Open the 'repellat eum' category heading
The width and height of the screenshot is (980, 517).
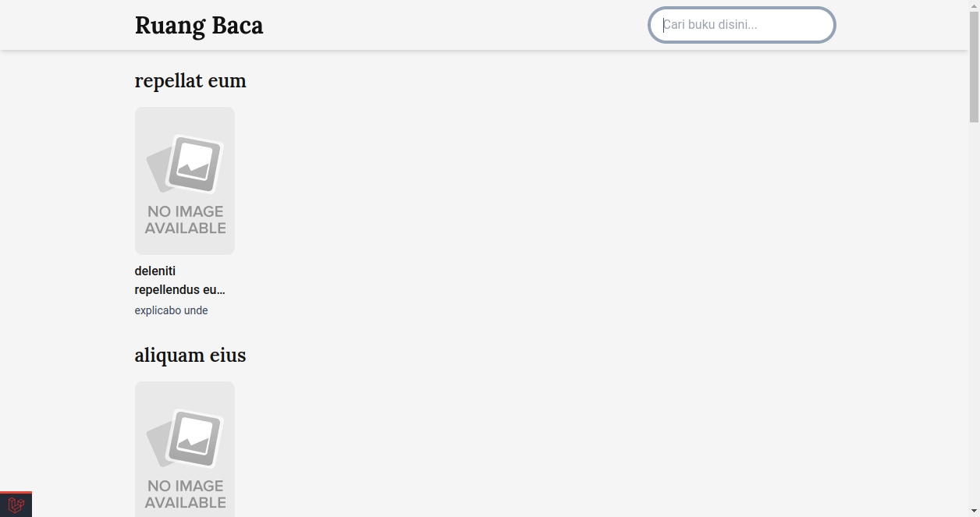pos(190,80)
